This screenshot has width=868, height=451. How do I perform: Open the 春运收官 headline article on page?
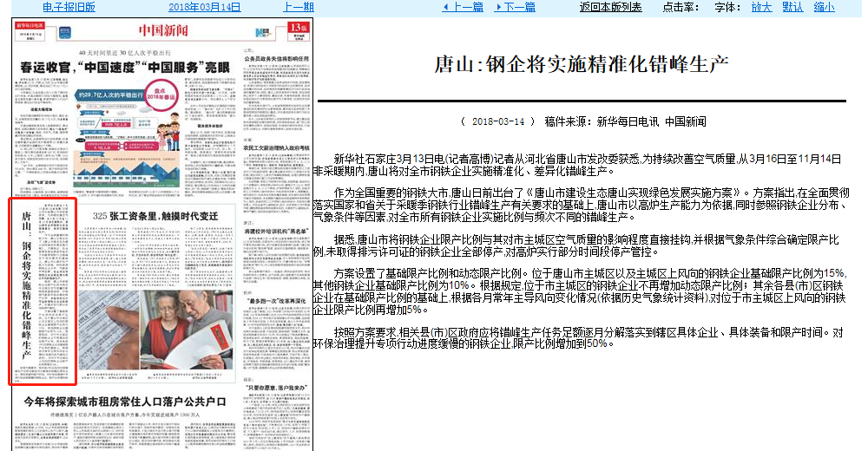[125, 67]
